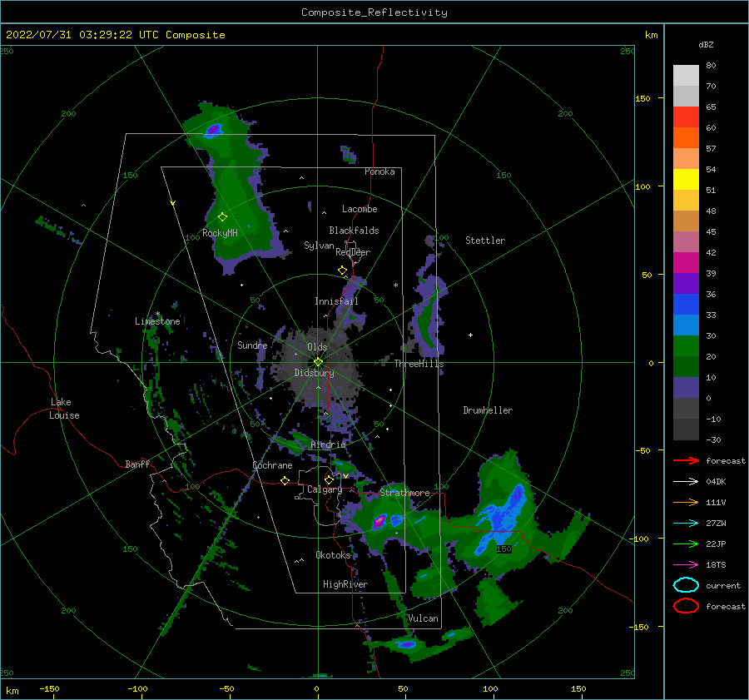The image size is (749, 700).
Task: Pick the red 60-65 dBZ color swatch
Action: pos(686,117)
